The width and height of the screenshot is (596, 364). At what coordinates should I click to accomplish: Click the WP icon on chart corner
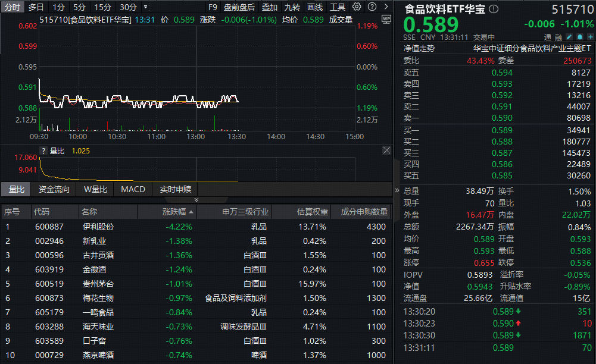386,19
